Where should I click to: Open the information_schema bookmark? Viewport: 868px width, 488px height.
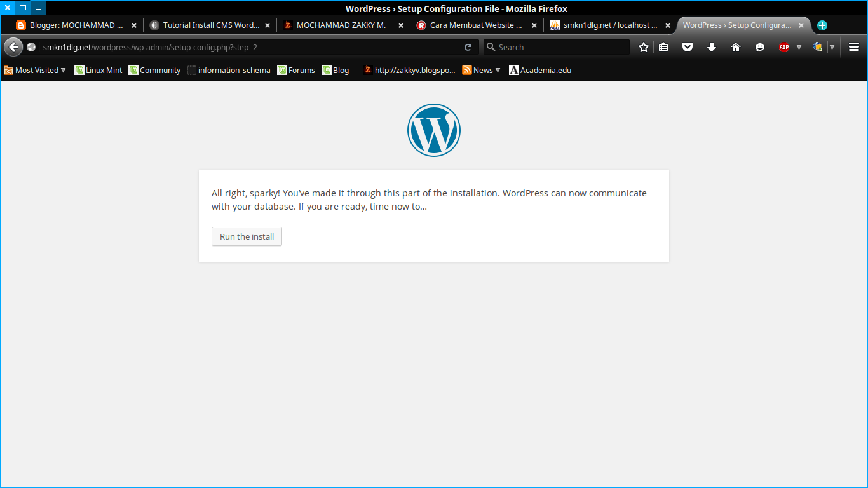[229, 71]
